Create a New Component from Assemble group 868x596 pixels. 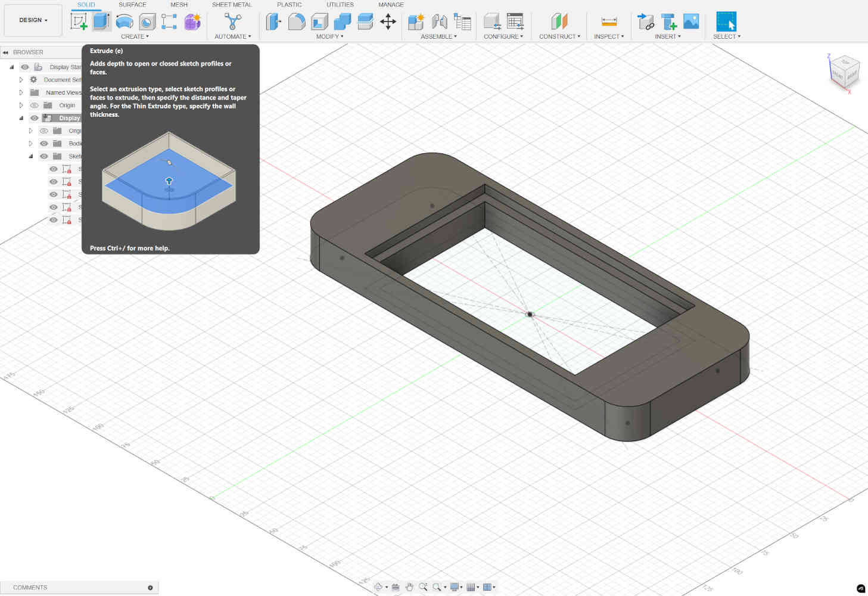[416, 22]
